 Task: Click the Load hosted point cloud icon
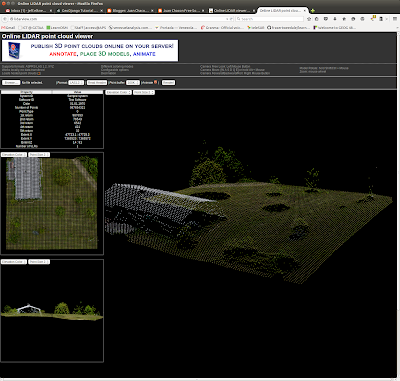[39, 73]
